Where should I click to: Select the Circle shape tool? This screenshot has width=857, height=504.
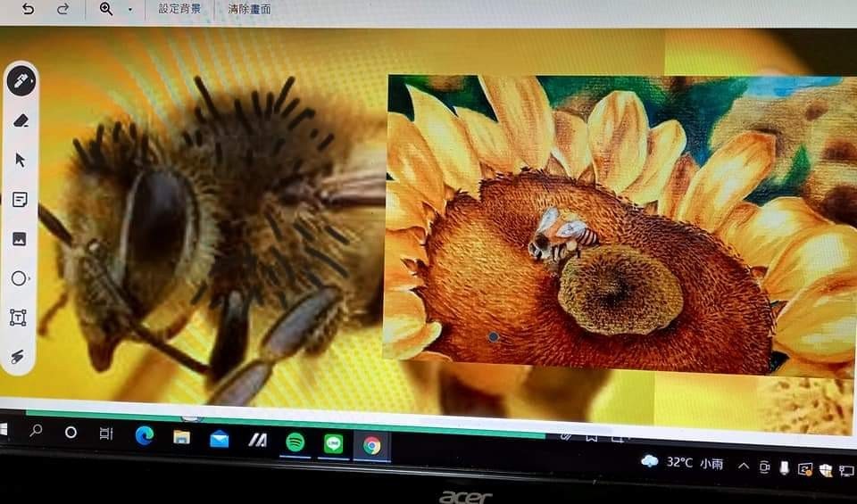pos(19,278)
